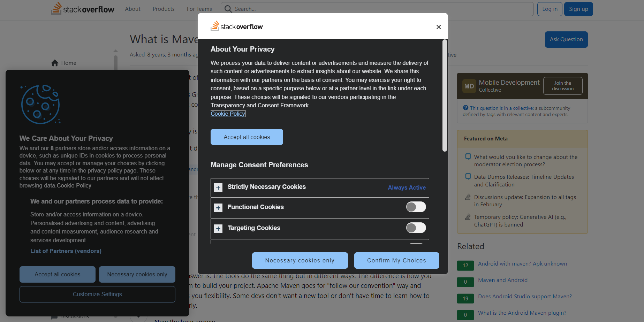Open Discussions update expansion post

click(525, 201)
